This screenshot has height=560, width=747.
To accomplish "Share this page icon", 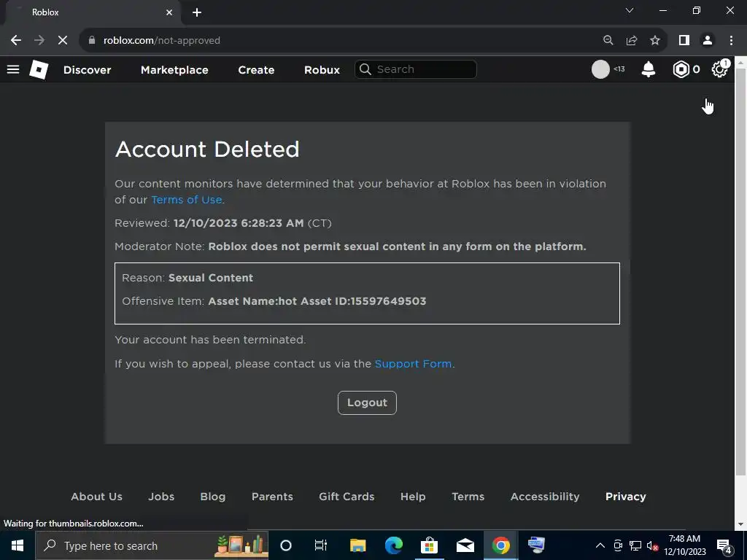I will point(632,41).
